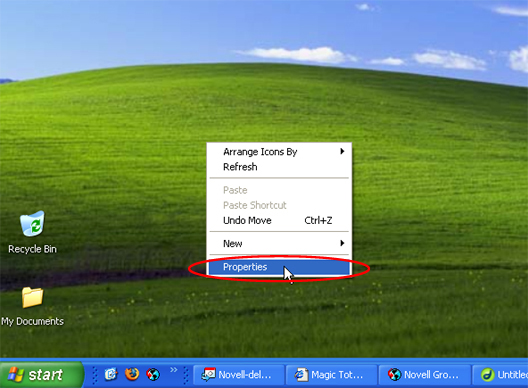The height and width of the screenshot is (388, 528).
Task: Open the New submenu
Action: [279, 244]
